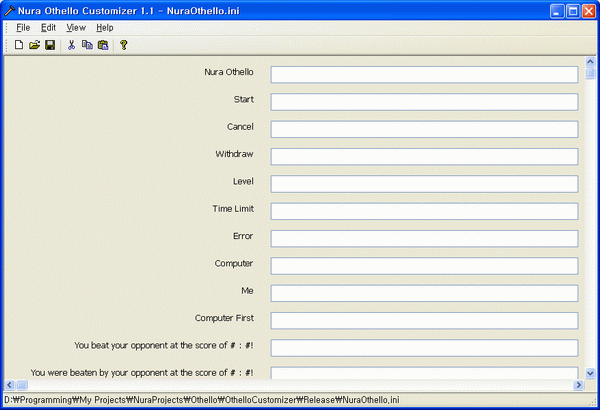Focus the Withdraw text field
600x410 pixels.
coord(424,157)
